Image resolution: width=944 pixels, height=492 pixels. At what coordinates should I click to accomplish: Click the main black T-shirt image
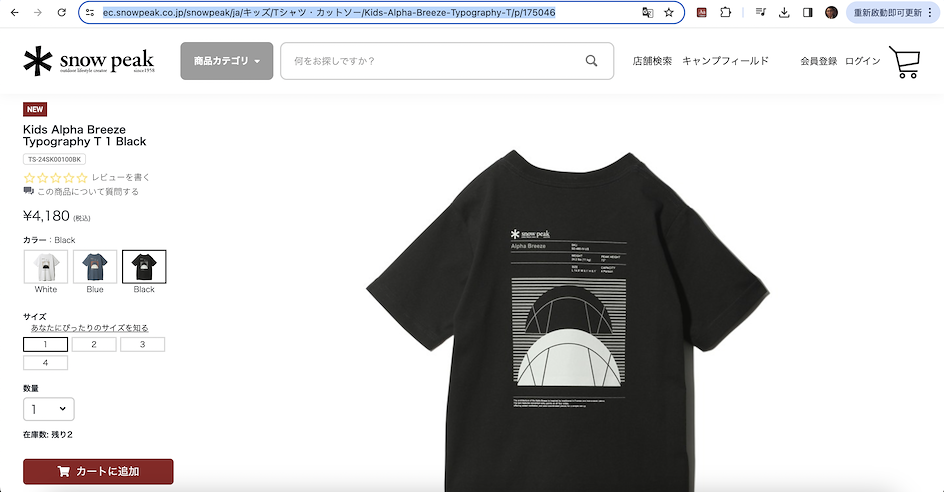(x=567, y=321)
